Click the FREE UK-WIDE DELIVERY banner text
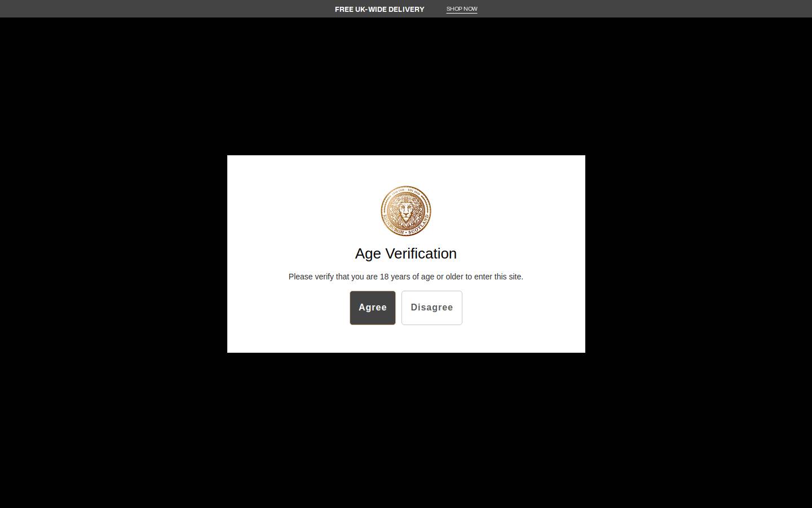This screenshot has height=508, width=812. pos(379,9)
